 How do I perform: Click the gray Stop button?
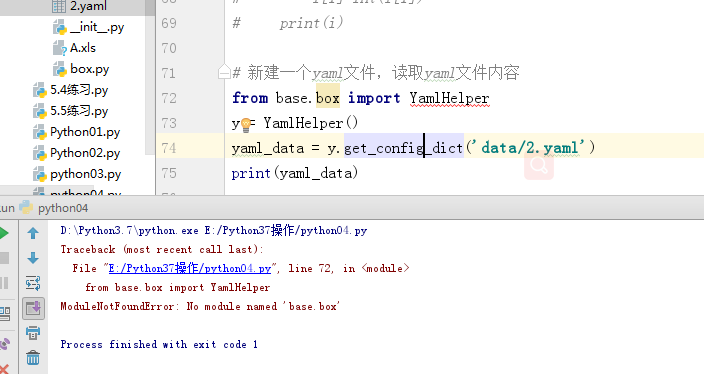coord(4,258)
